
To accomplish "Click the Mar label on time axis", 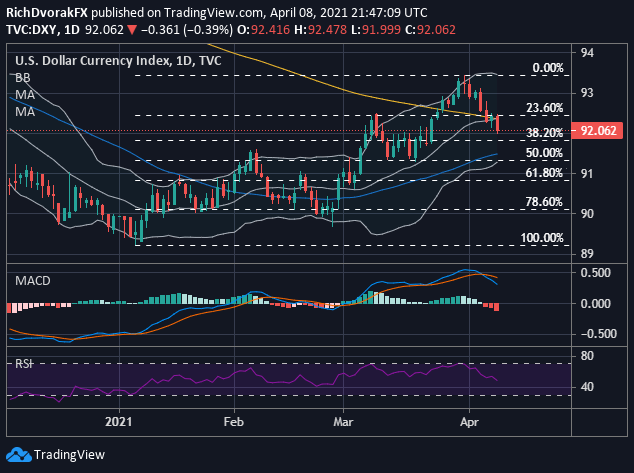I will pos(343,423).
